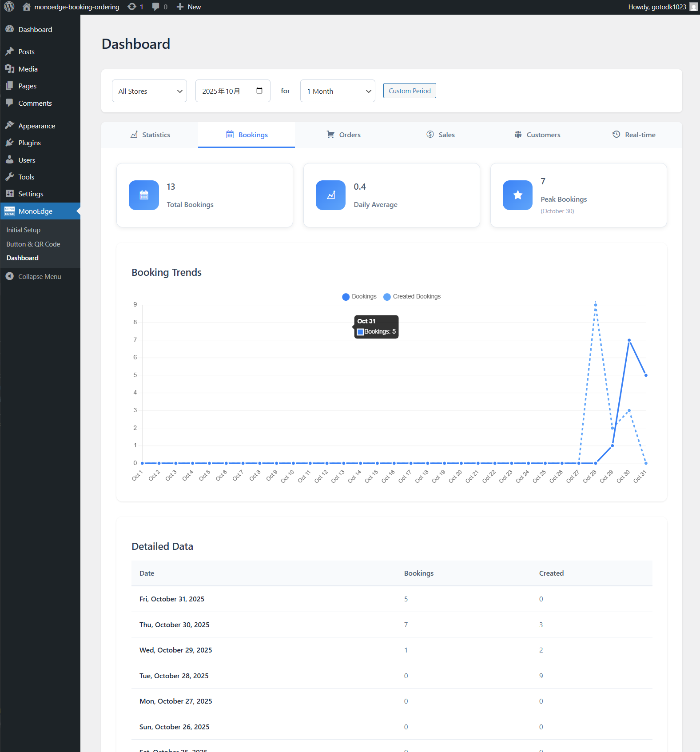Click row Thu, October 30, 2025

(x=392, y=625)
